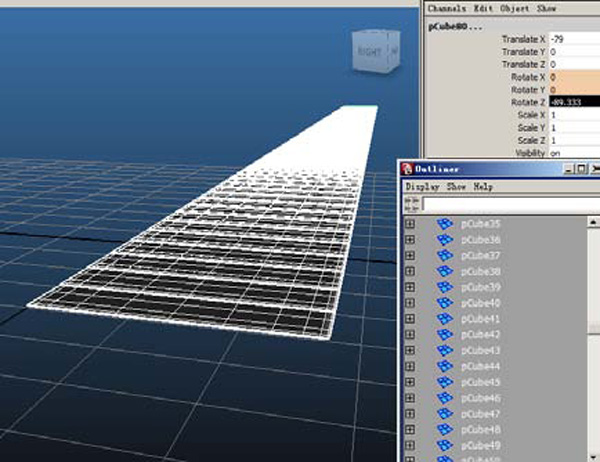Click the mesh icon beside pCube36

[x=445, y=240]
